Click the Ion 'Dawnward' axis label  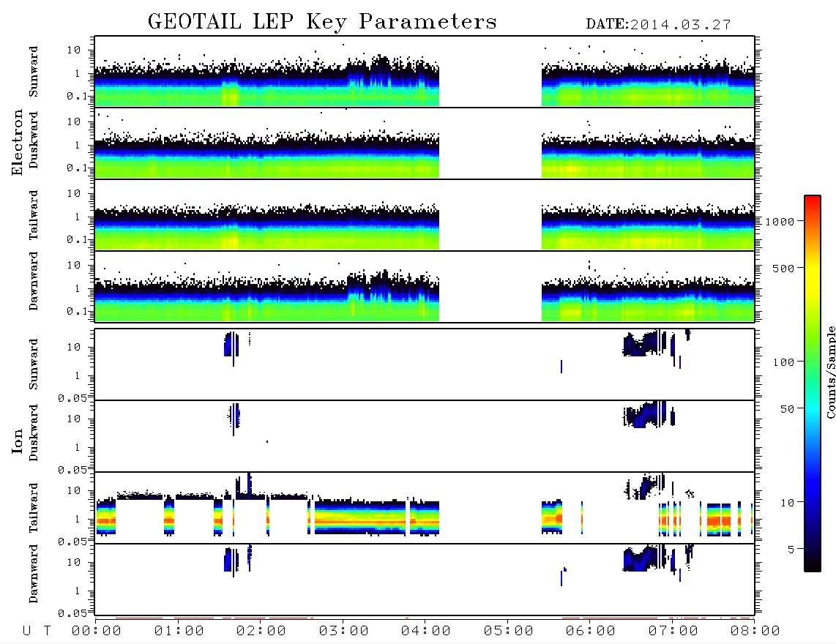click(33, 574)
